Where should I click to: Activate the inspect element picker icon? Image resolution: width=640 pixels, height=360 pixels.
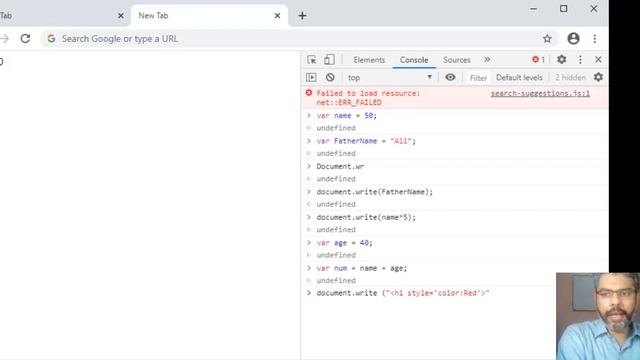(x=312, y=60)
